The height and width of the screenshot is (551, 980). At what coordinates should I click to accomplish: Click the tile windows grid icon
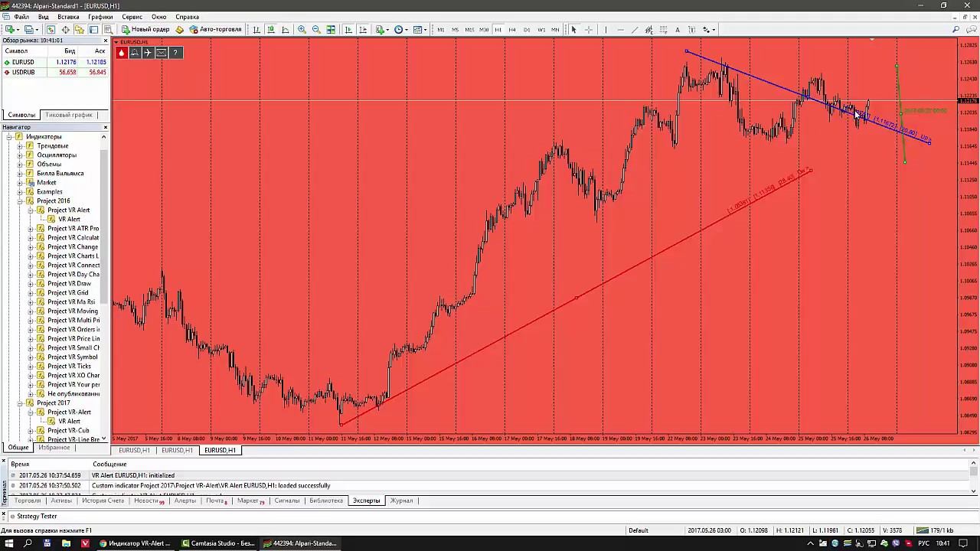tap(331, 30)
